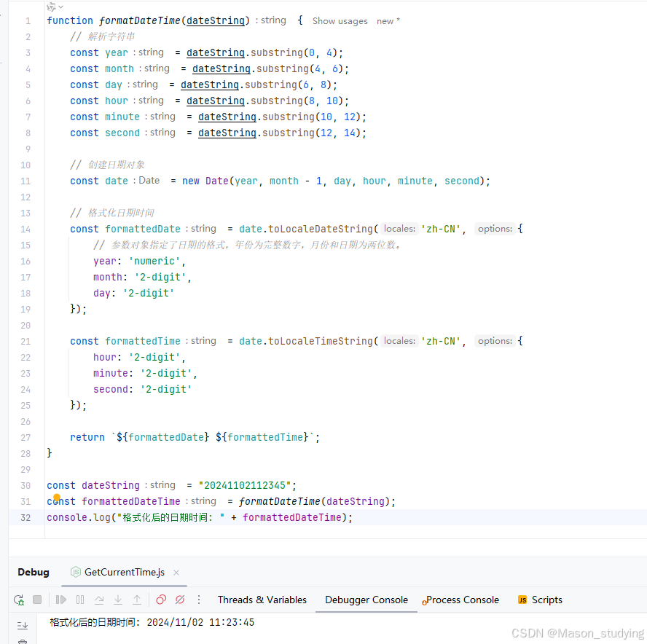Click the ': Date' type hint on line 11
Viewport: 647px width, 644px height.
point(146,180)
